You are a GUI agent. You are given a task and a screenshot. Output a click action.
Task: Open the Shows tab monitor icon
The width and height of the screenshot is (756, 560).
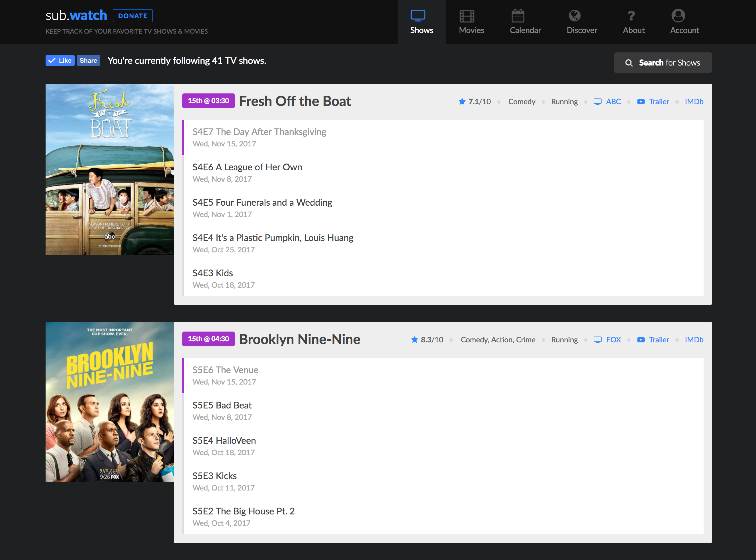click(x=418, y=16)
